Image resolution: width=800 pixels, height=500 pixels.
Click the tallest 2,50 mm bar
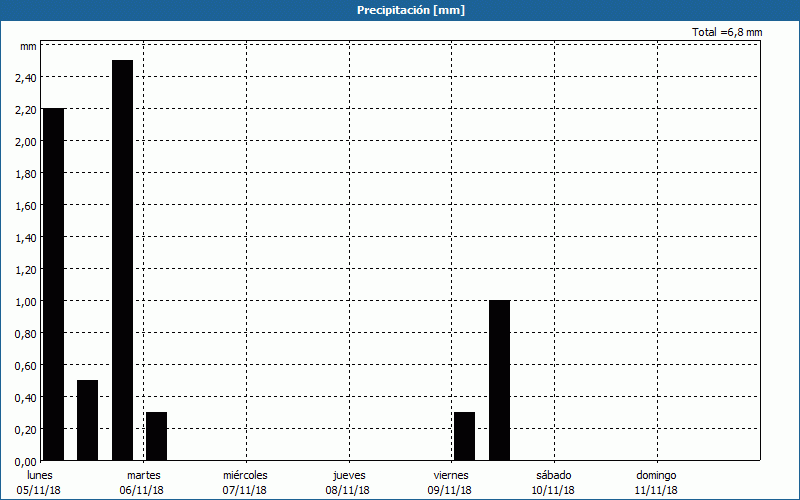point(122,260)
